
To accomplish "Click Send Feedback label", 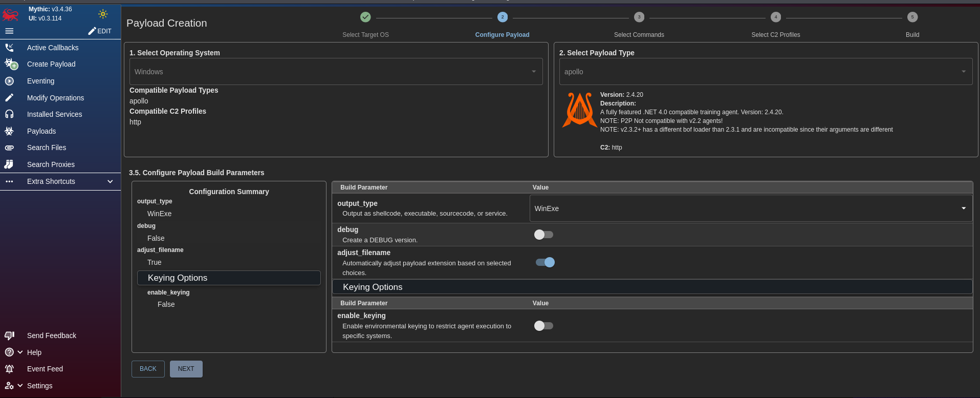I will click(x=52, y=336).
